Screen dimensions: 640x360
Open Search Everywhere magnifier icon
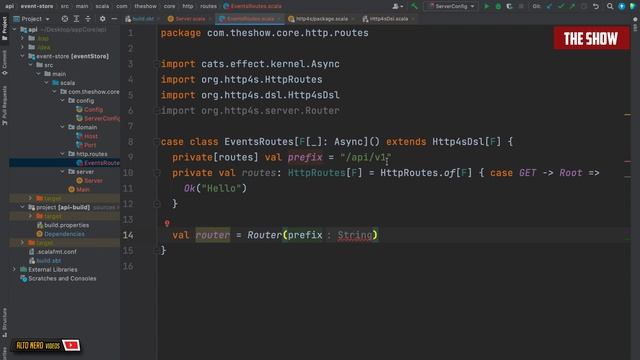(610, 6)
